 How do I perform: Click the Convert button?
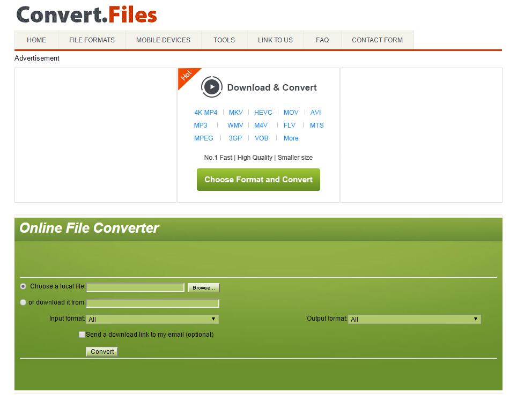tap(102, 352)
